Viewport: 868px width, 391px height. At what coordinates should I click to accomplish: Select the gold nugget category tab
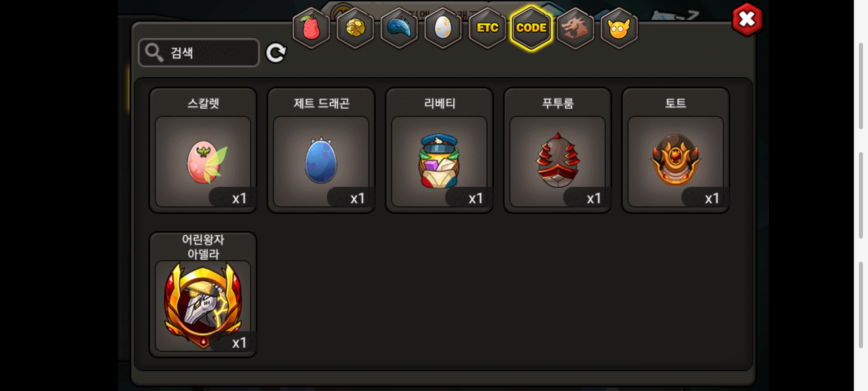[x=355, y=28]
